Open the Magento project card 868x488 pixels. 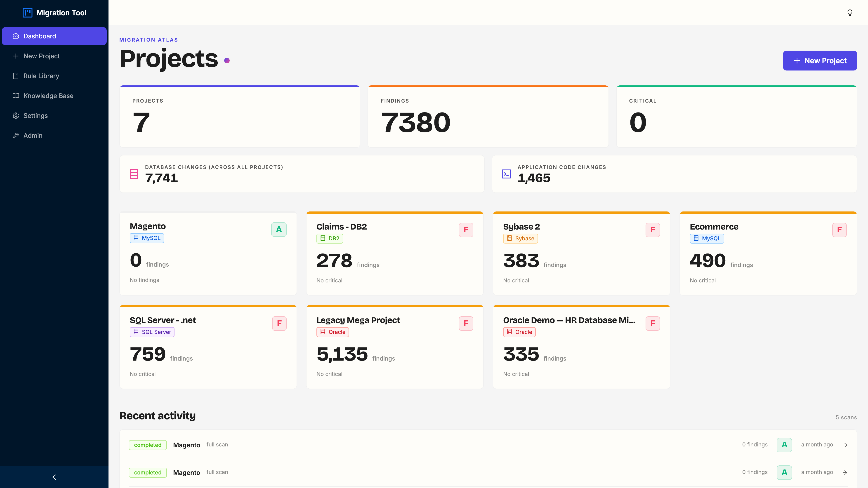(208, 253)
